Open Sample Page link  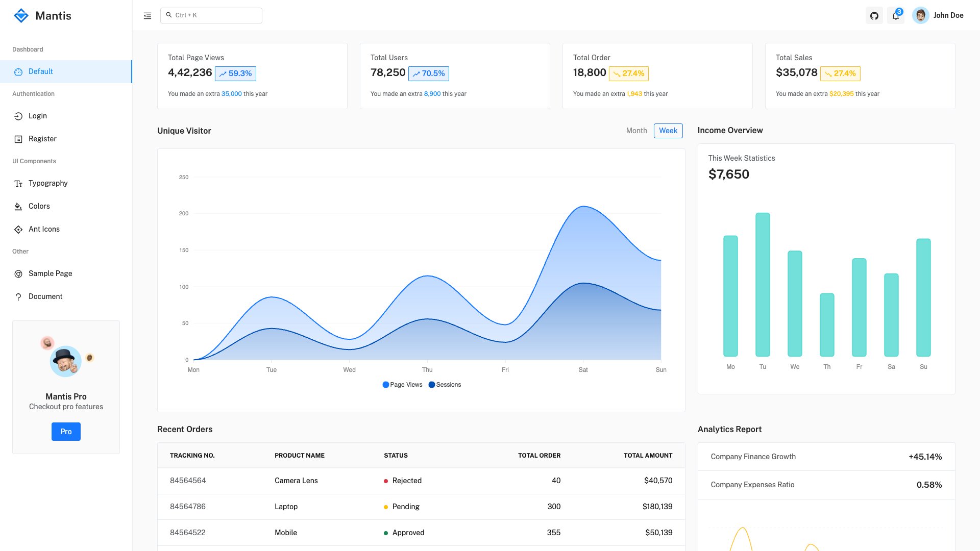coord(50,273)
